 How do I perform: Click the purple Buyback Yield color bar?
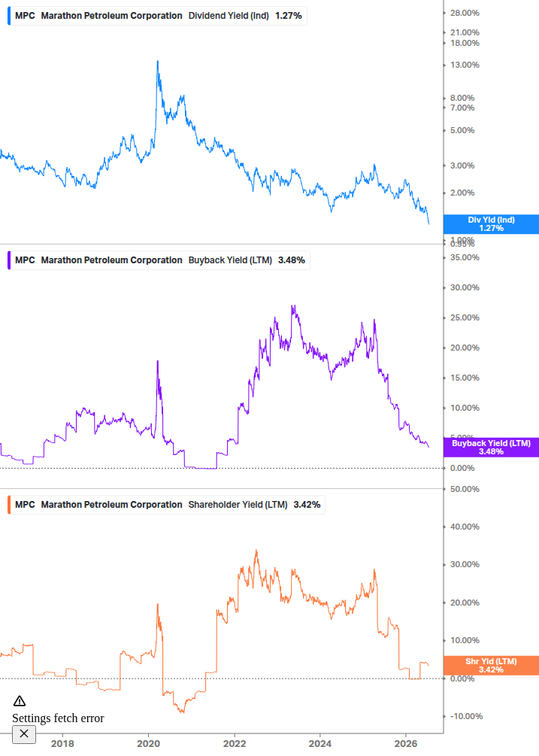pos(9,260)
